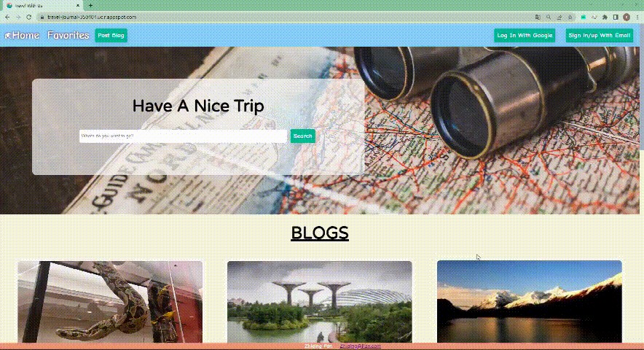644x350 pixels.
Task: Reload the page with the refresh icon
Action: [x=28, y=17]
